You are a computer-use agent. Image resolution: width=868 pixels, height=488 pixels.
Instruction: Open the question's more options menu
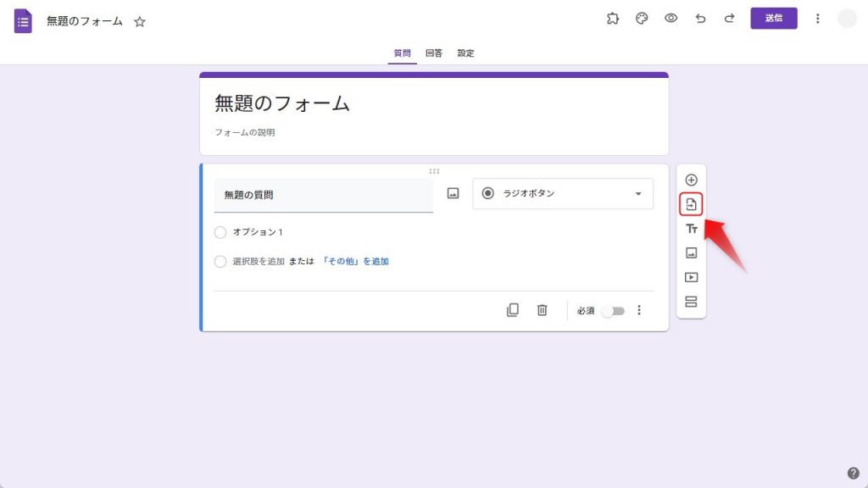tap(639, 310)
